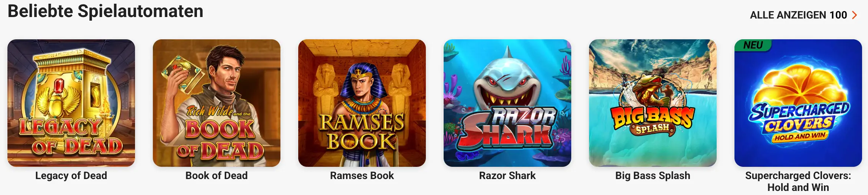
Task: Launch Ramses Book slot thumbnail
Action: pos(362,103)
